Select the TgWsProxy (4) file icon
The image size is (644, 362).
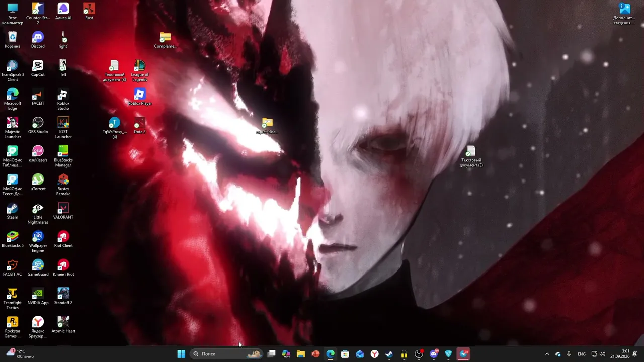click(115, 128)
